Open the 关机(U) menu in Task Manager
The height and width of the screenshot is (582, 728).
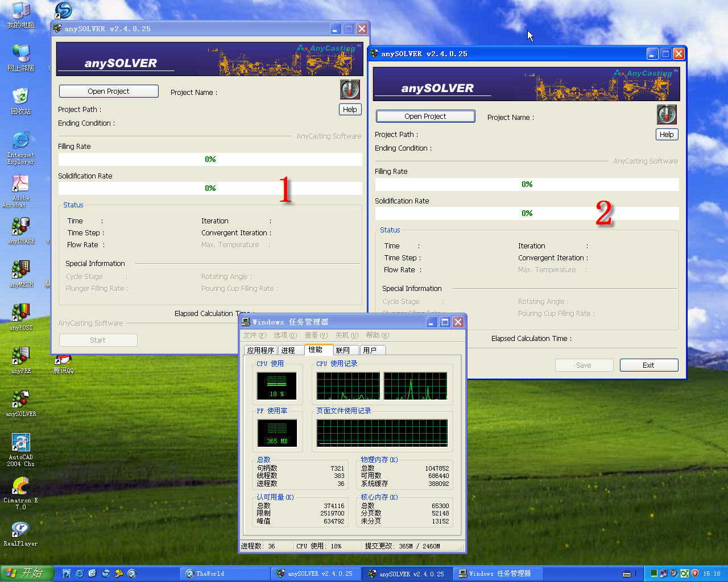(346, 335)
